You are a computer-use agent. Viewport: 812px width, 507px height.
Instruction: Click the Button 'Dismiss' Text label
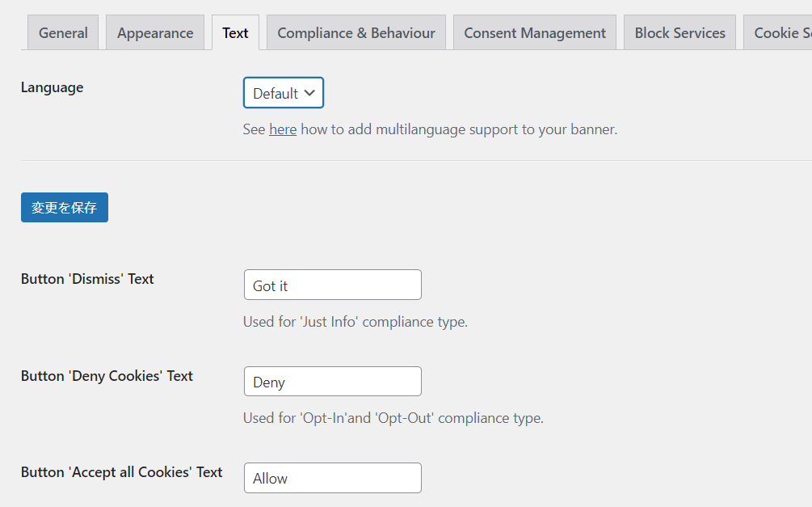coord(87,279)
